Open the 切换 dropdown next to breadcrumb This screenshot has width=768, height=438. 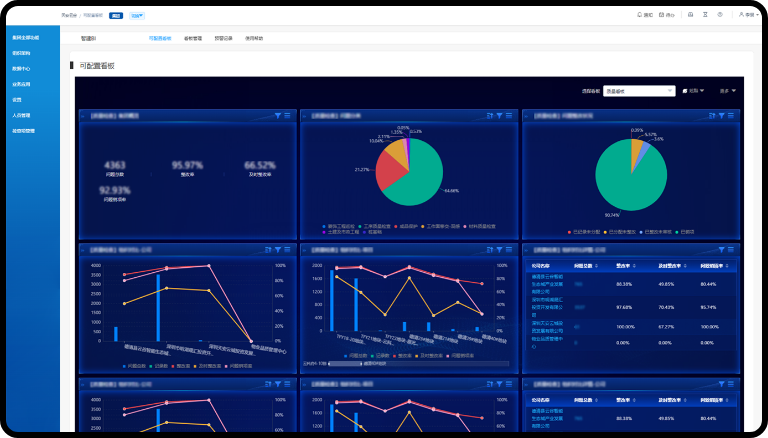(137, 16)
